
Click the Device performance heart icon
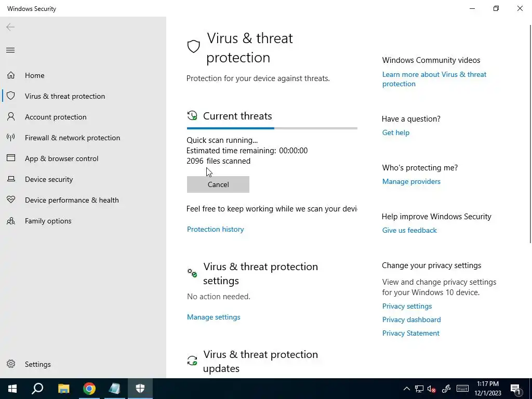[x=11, y=199]
